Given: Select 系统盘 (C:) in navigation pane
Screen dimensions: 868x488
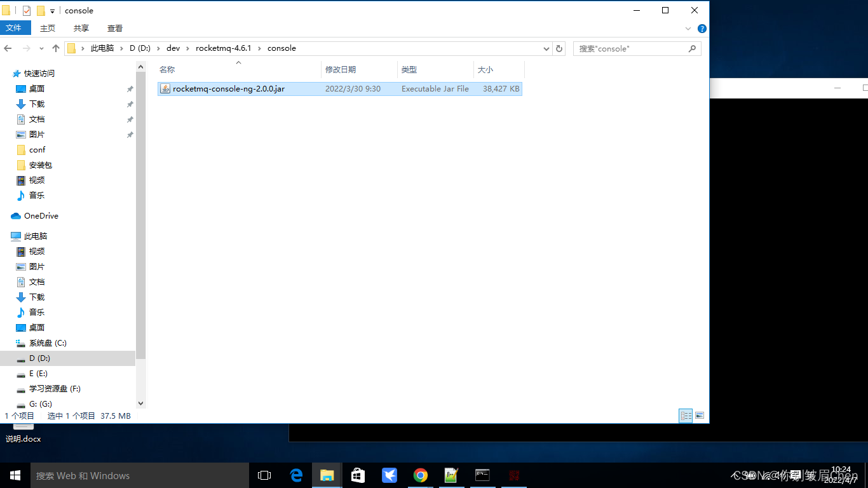Looking at the screenshot, I should 48,342.
